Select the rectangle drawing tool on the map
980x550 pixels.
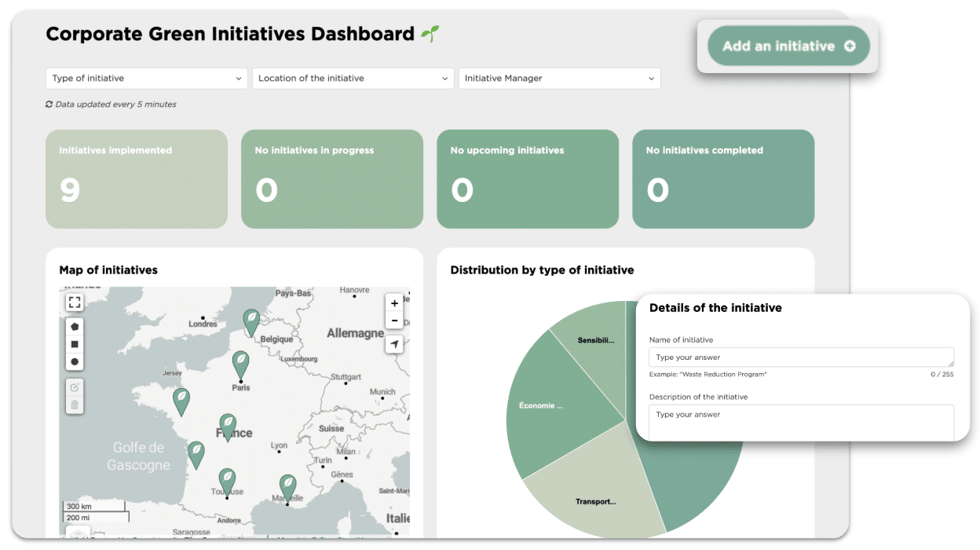[x=75, y=344]
